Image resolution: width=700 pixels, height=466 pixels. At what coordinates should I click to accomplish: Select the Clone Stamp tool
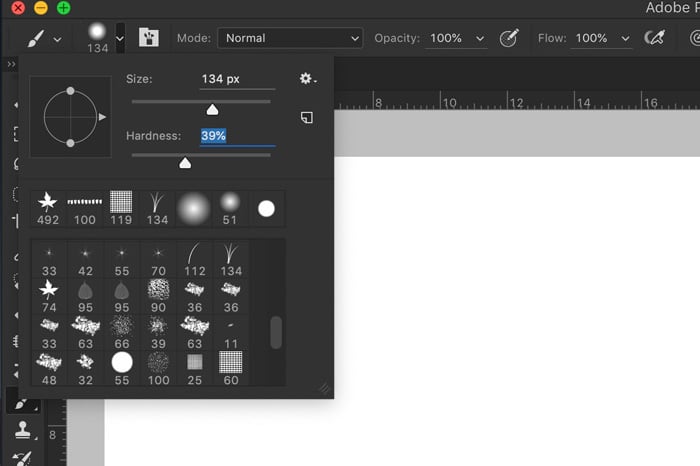[x=22, y=430]
